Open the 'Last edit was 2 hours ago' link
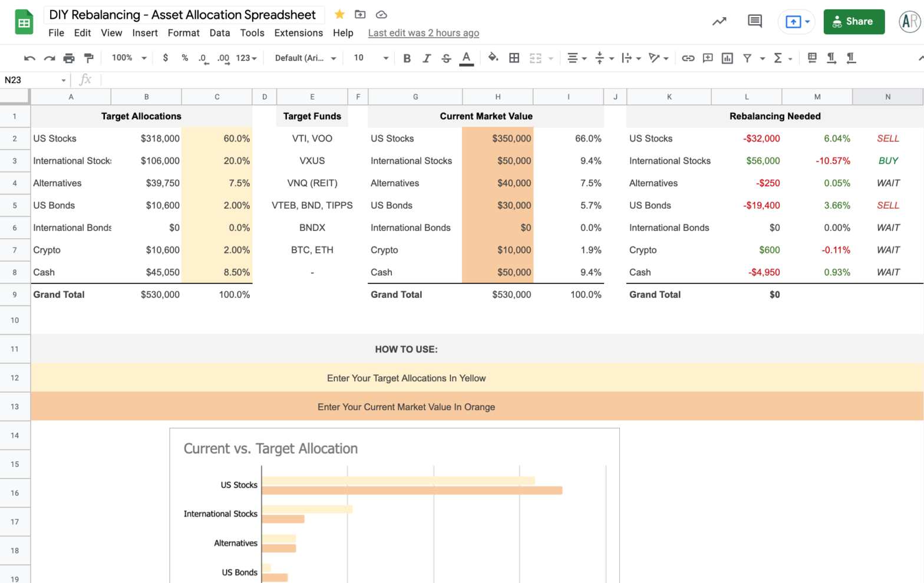 click(x=424, y=33)
